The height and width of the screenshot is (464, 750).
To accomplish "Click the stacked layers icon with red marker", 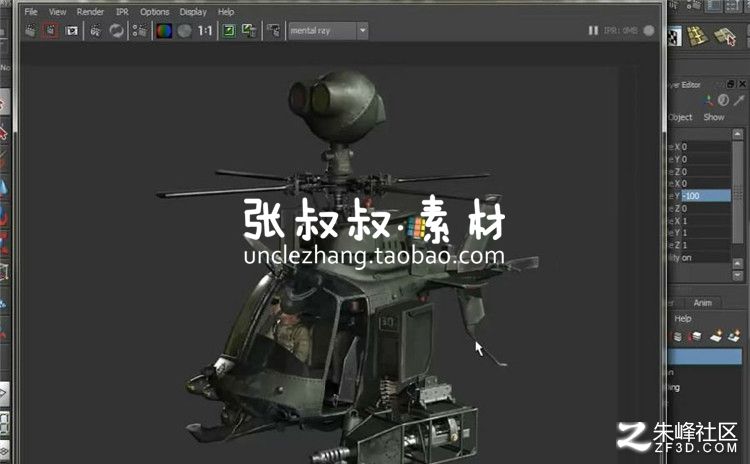I will [x=695, y=337].
